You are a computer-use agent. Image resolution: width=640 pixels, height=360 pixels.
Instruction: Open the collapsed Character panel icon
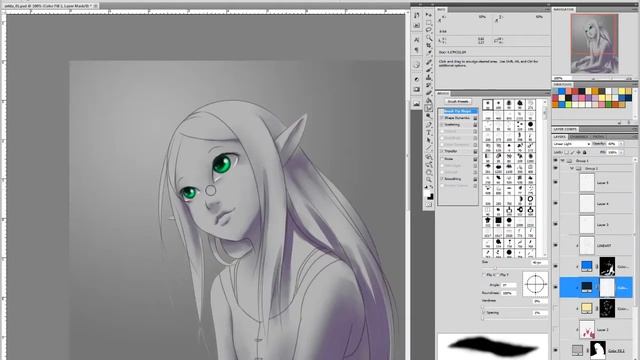pos(416,40)
